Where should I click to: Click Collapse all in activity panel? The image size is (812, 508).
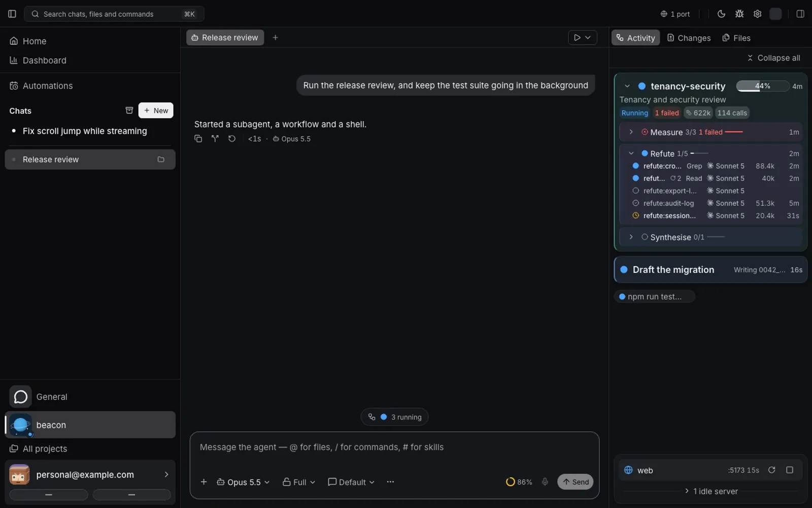click(773, 58)
